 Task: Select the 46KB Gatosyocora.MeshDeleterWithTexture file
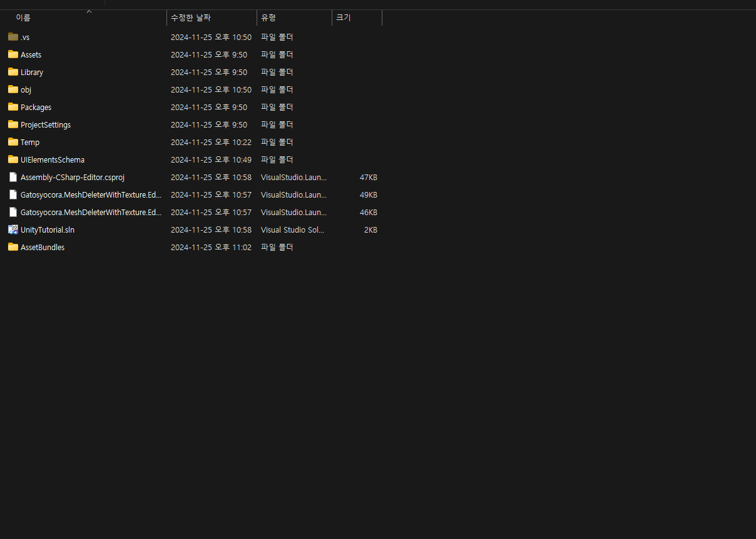[x=91, y=213]
